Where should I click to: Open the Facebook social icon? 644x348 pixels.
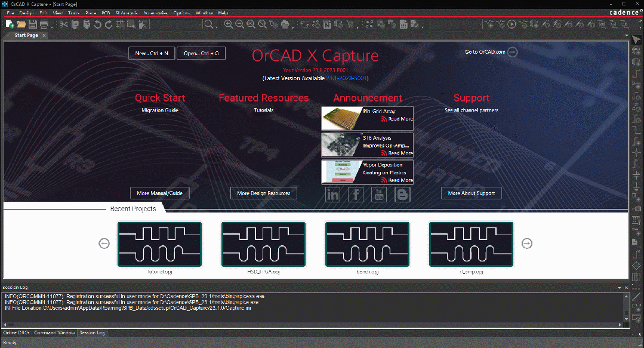356,195
